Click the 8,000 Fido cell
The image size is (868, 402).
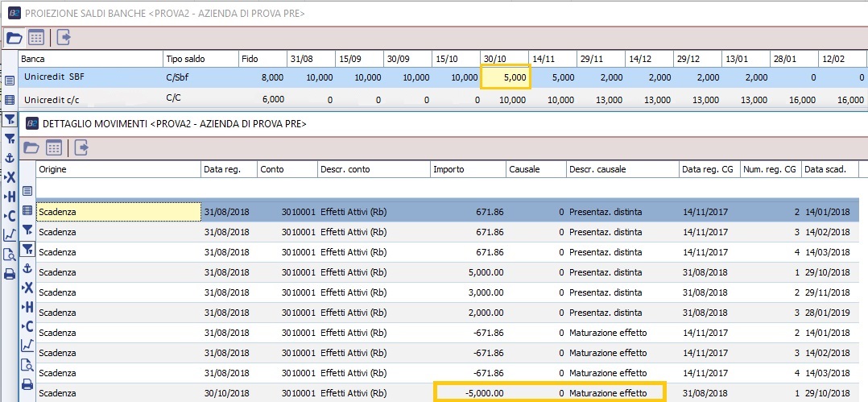pos(263,78)
